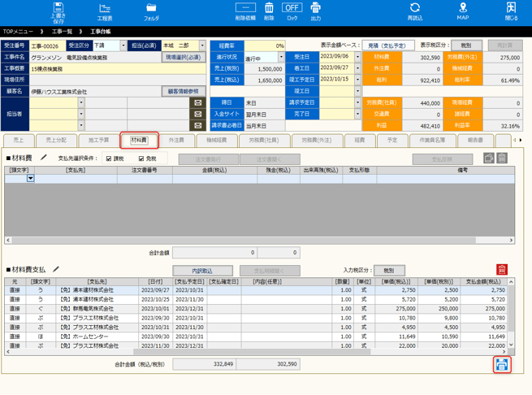Image resolution: width=532 pixels, height=395 pixels.
Task: Switch to the 売上 tab
Action: pos(19,141)
